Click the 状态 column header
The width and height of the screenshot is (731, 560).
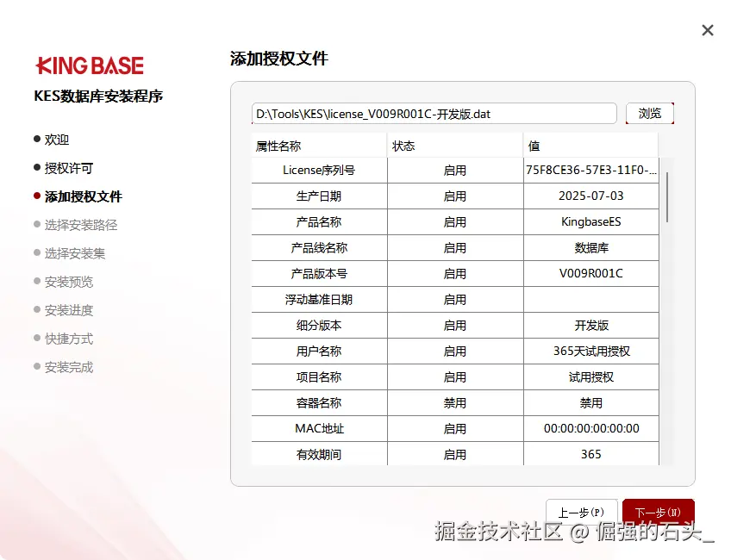click(x=455, y=146)
